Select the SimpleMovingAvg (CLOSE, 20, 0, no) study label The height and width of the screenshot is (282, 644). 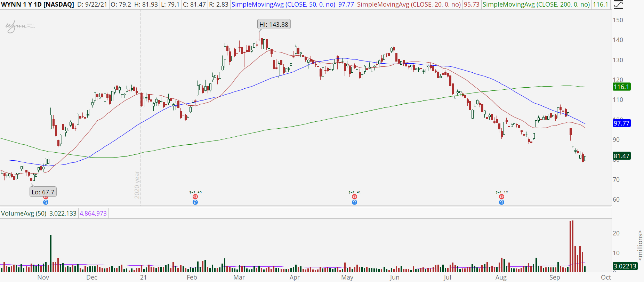(x=409, y=5)
